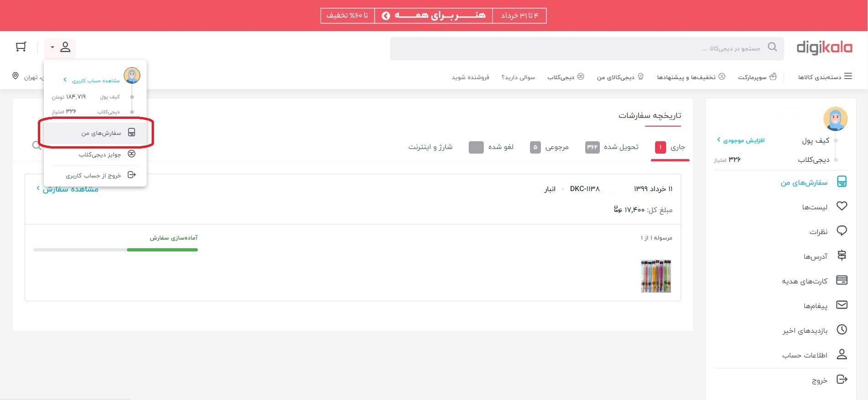Focus the Digikala search input field
This screenshot has width=868, height=400.
tap(587, 48)
